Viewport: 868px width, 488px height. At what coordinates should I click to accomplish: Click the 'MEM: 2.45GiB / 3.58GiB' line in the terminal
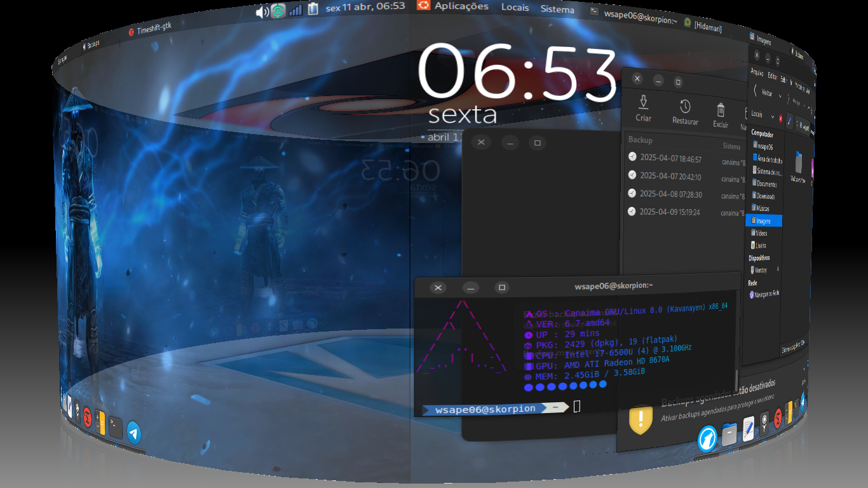[585, 376]
